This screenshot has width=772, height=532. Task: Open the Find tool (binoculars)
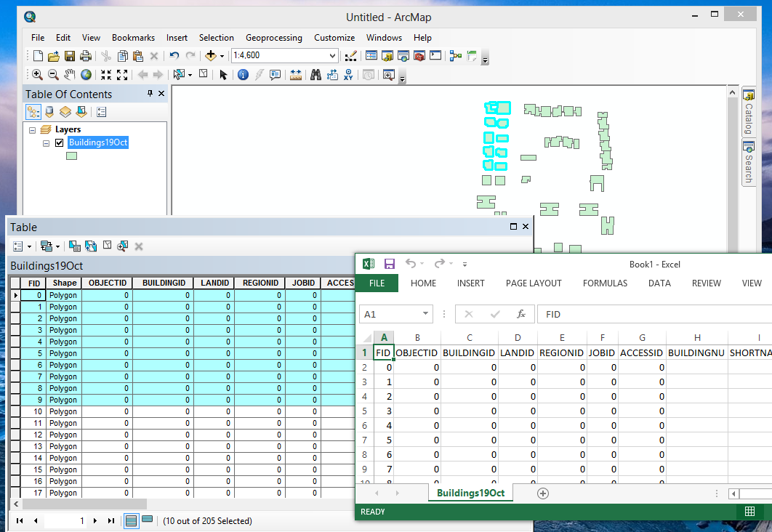point(315,75)
